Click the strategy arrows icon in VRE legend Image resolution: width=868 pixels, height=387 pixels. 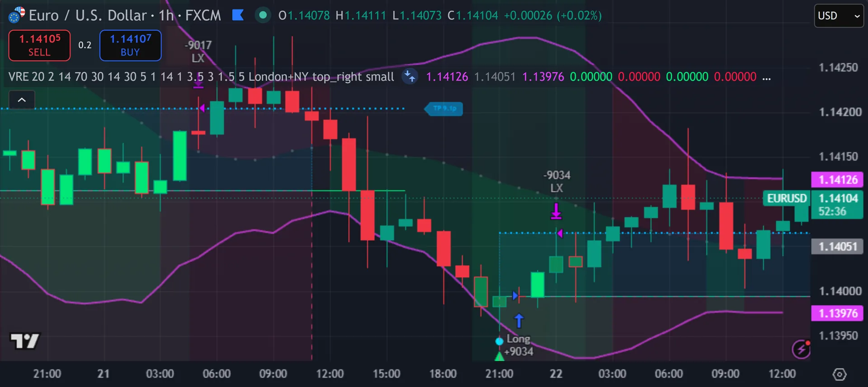[410, 76]
